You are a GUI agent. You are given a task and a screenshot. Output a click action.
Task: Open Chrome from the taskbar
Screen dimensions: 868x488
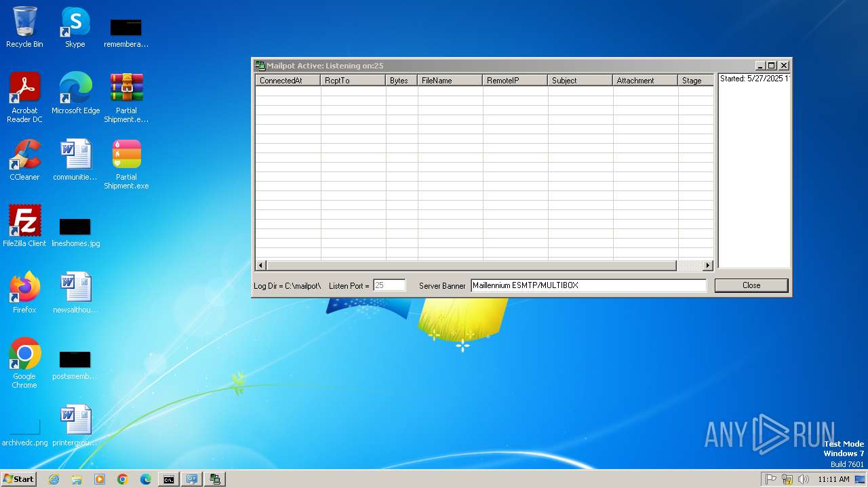click(x=123, y=479)
